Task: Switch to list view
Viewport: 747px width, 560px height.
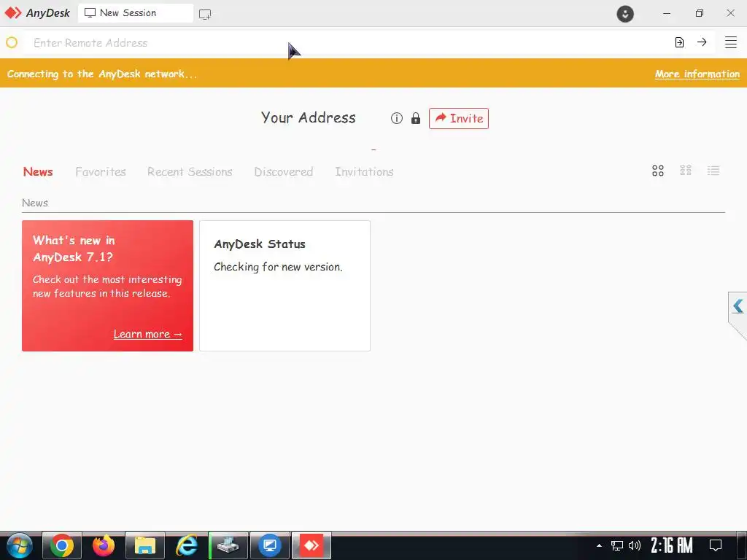Action: pyautogui.click(x=713, y=171)
